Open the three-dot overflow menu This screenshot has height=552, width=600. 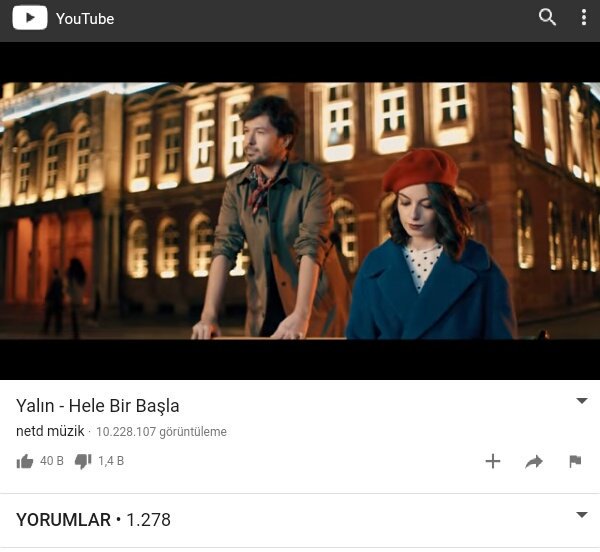click(x=584, y=18)
